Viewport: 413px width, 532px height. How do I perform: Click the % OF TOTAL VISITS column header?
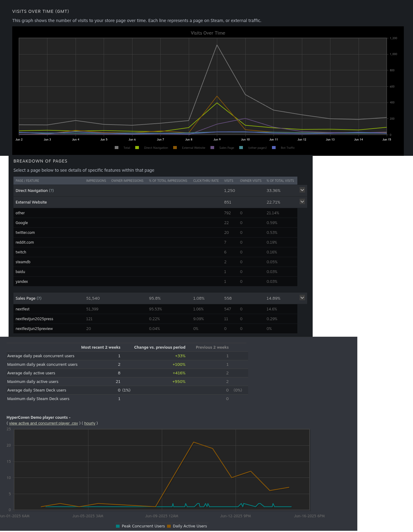click(280, 181)
